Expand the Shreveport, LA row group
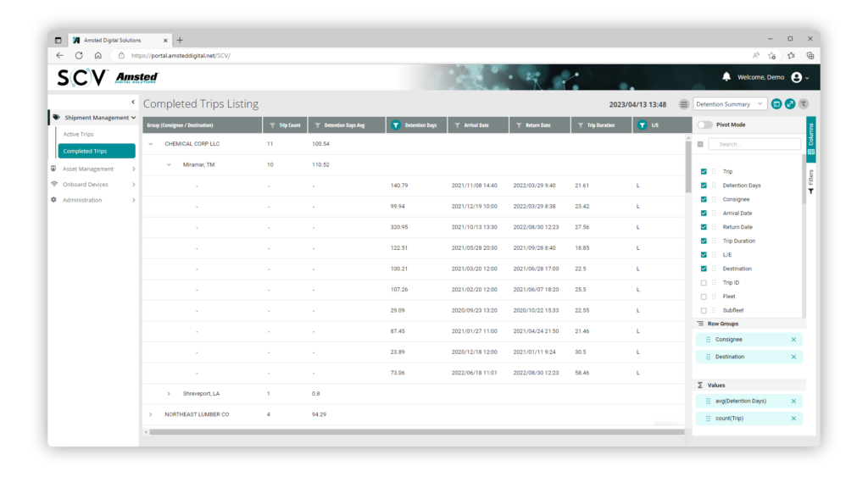The image size is (868, 477). [x=169, y=393]
